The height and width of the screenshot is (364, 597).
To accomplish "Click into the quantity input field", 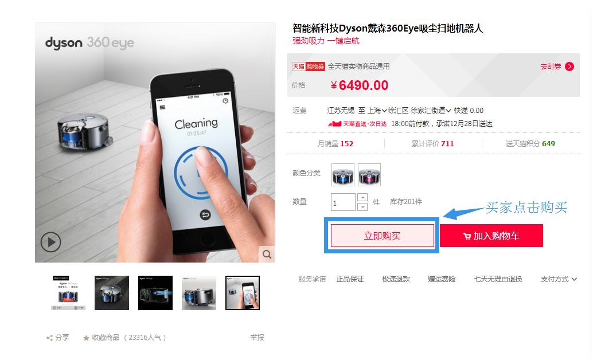I will 343,202.
